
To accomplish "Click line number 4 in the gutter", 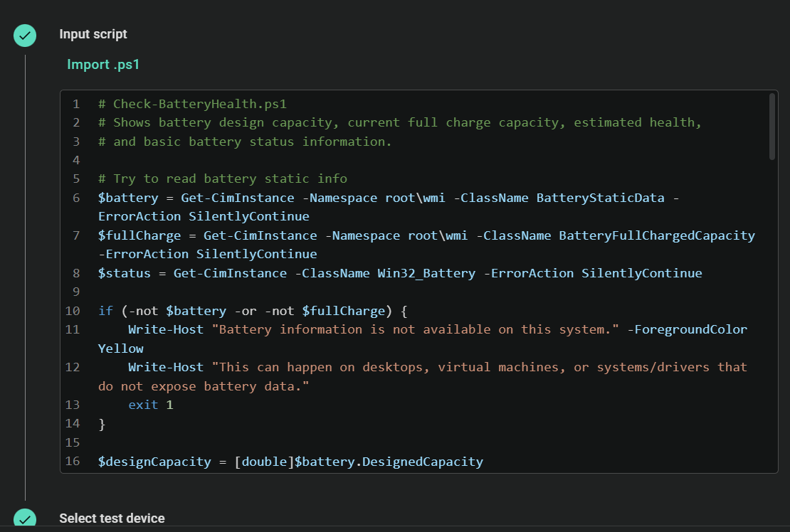I will click(76, 161).
